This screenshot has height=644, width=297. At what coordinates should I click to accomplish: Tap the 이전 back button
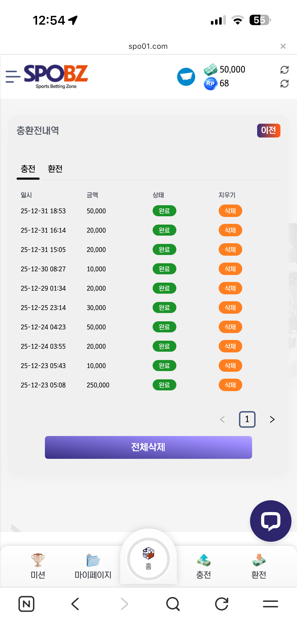pyautogui.click(x=268, y=131)
